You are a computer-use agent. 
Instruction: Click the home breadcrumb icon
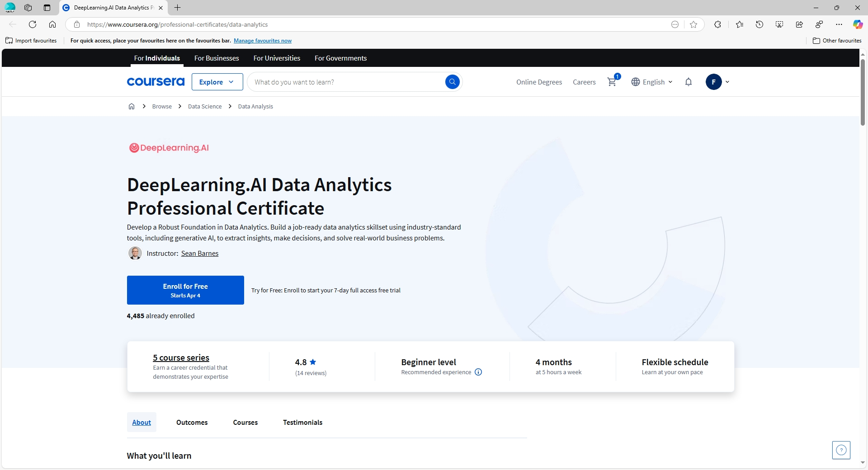point(131,106)
